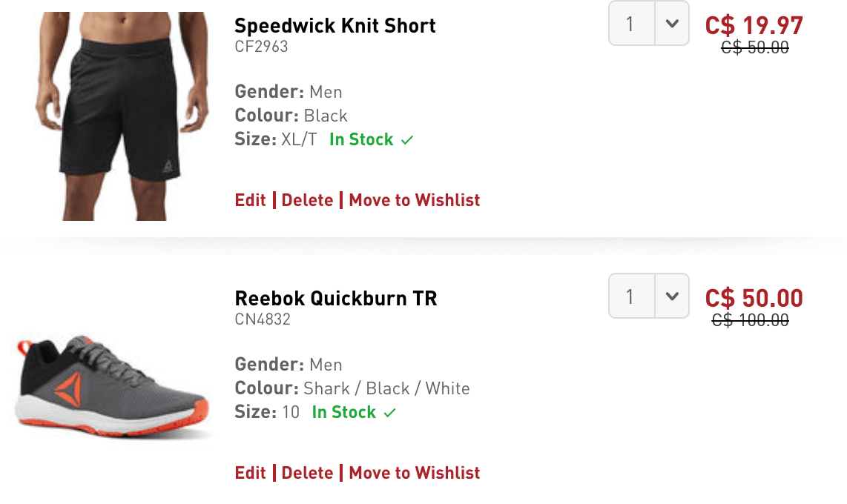The image size is (847, 504).
Task: Open quantity dropdown arrow for Reebok Quickburn TR
Action: [672, 296]
